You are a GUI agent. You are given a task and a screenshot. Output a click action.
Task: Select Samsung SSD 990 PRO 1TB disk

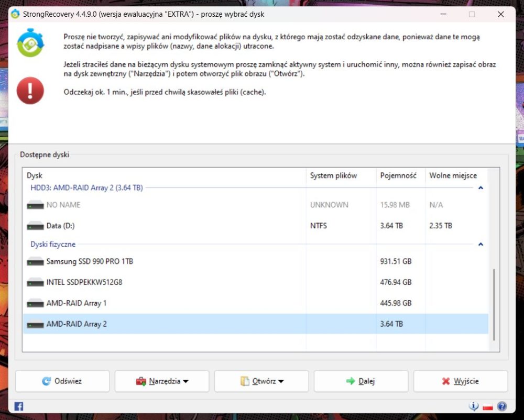pos(256,261)
